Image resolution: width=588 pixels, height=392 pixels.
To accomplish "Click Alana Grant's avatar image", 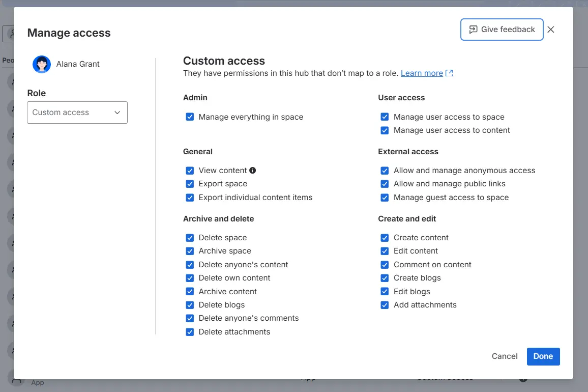I will click(x=42, y=64).
